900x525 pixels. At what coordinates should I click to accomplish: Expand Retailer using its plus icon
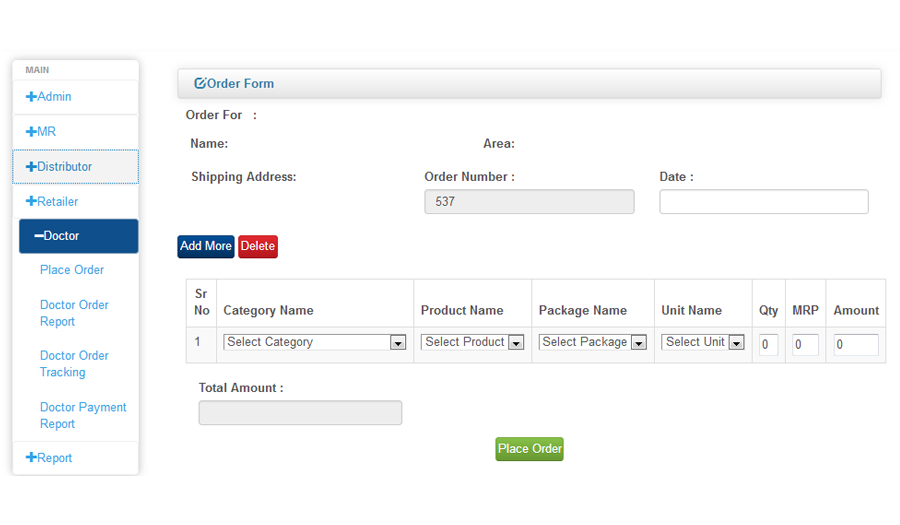coord(31,201)
